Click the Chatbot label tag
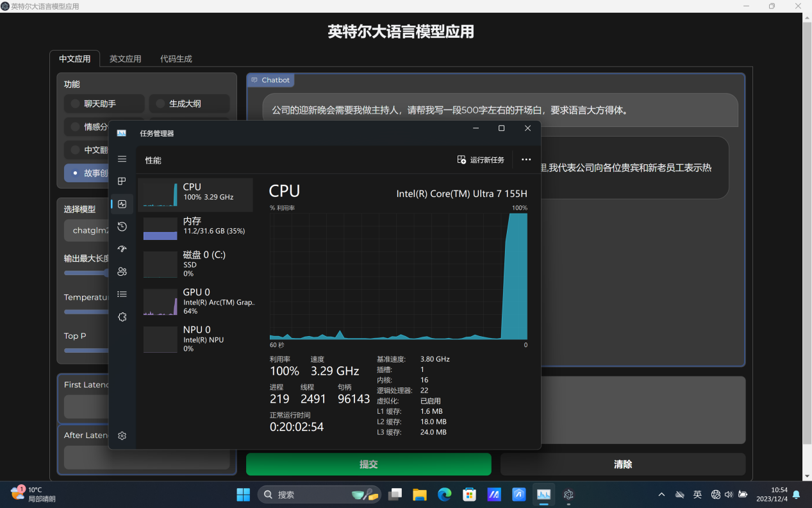812x508 pixels. 270,80
